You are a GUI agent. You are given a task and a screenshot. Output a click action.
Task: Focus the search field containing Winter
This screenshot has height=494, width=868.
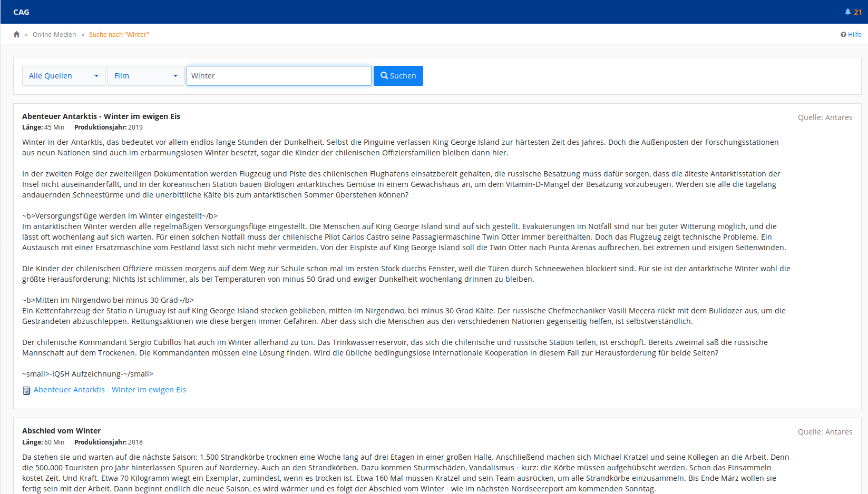coord(279,76)
